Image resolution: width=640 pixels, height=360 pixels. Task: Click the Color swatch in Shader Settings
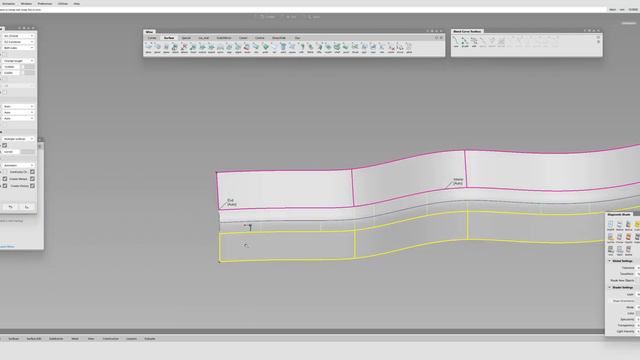(638, 313)
